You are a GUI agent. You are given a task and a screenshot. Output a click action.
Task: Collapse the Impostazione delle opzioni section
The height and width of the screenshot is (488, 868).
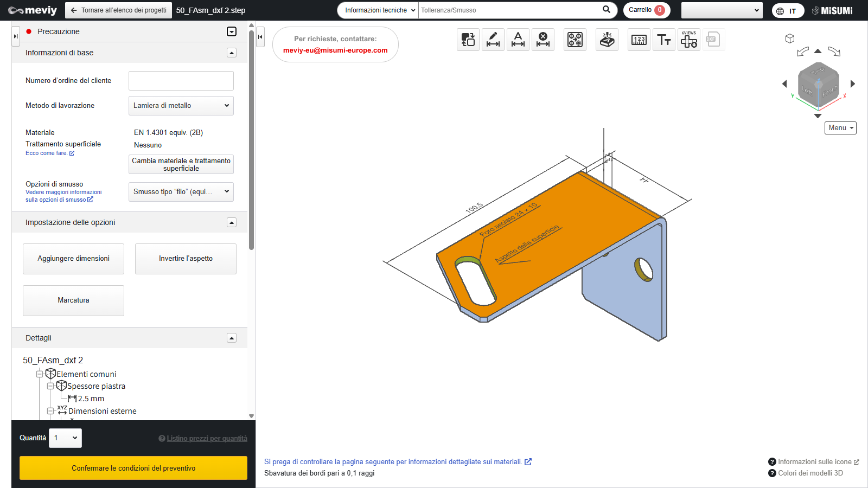coord(232,222)
